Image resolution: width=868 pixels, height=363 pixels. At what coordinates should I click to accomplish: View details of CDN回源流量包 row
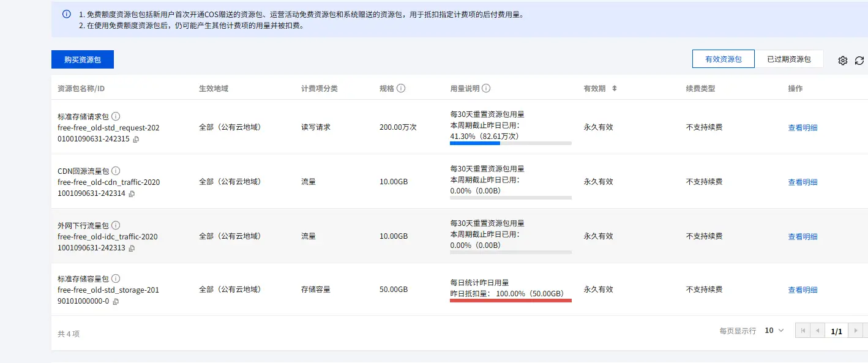[803, 182]
